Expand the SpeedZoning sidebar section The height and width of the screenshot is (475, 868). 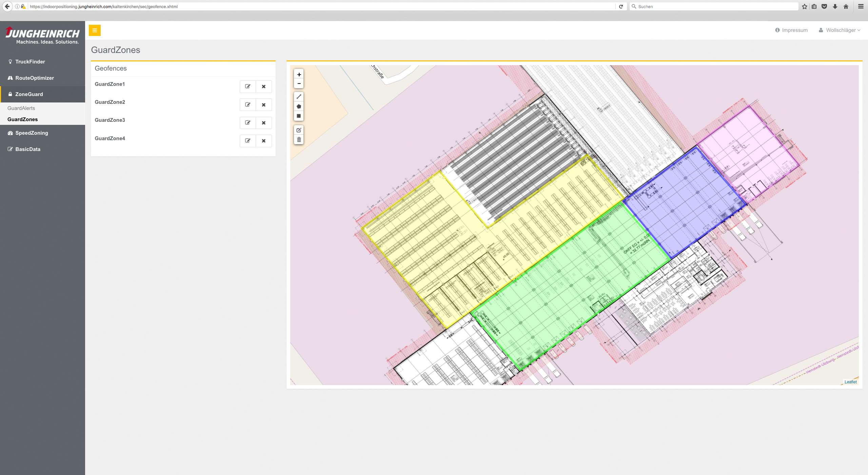[x=32, y=133]
